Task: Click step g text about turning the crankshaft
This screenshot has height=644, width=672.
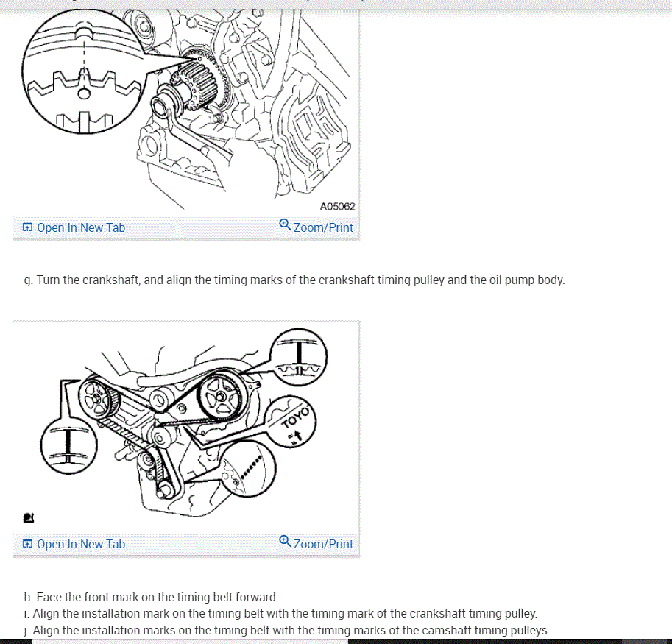Action: (x=294, y=280)
